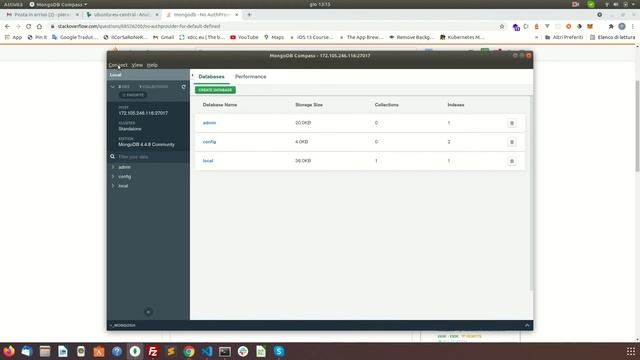Open Altri Preferiti bookmarks folder
Image resolution: width=640 pixels, height=360 pixels.
(564, 37)
